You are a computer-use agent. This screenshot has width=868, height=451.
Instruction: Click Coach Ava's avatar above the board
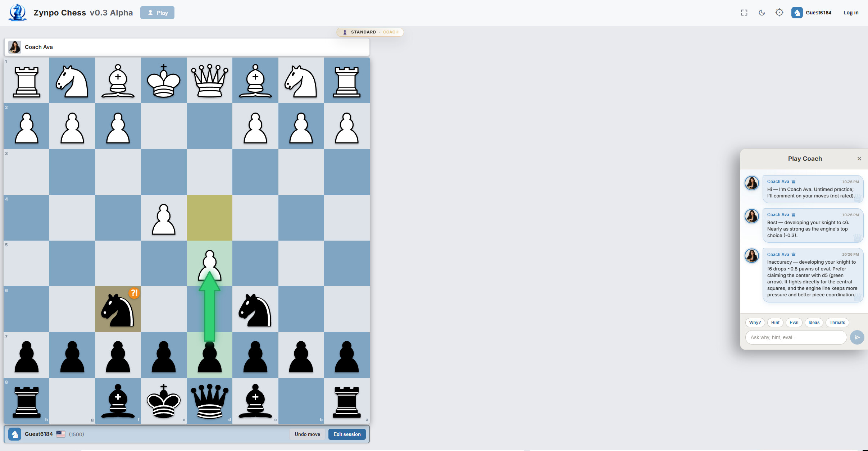pos(15,47)
